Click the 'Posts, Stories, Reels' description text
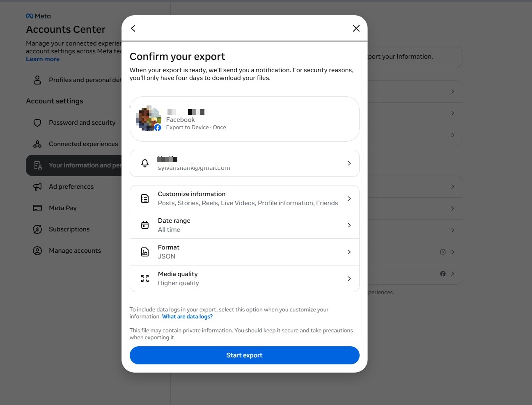The image size is (532, 405). pos(248,203)
